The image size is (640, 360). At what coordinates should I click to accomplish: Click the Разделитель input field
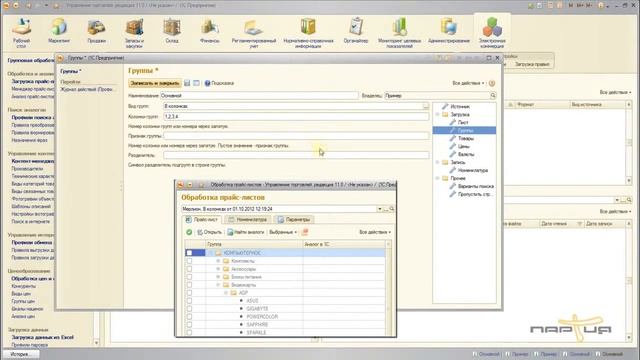[296, 155]
